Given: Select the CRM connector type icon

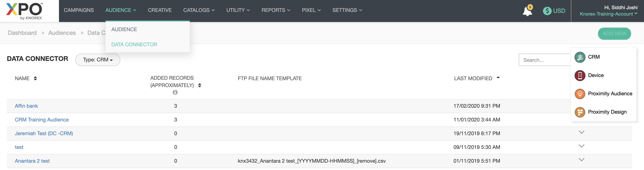Looking at the screenshot, I should pyautogui.click(x=580, y=57).
